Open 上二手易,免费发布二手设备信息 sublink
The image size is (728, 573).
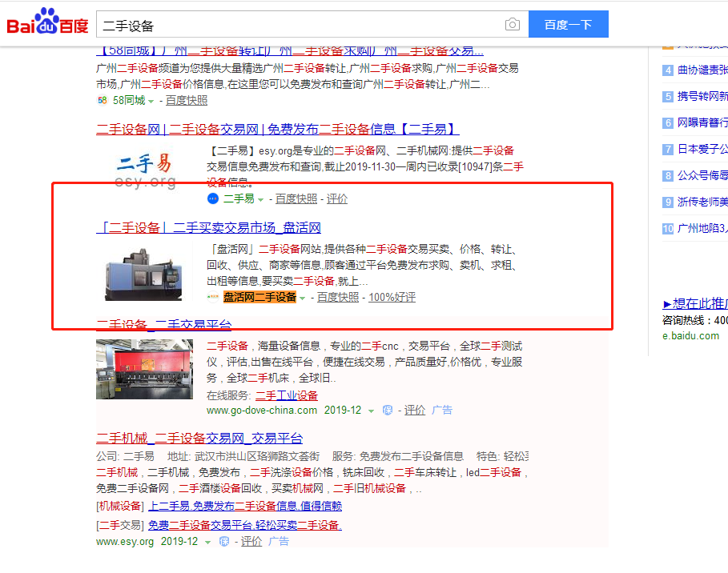click(x=245, y=506)
